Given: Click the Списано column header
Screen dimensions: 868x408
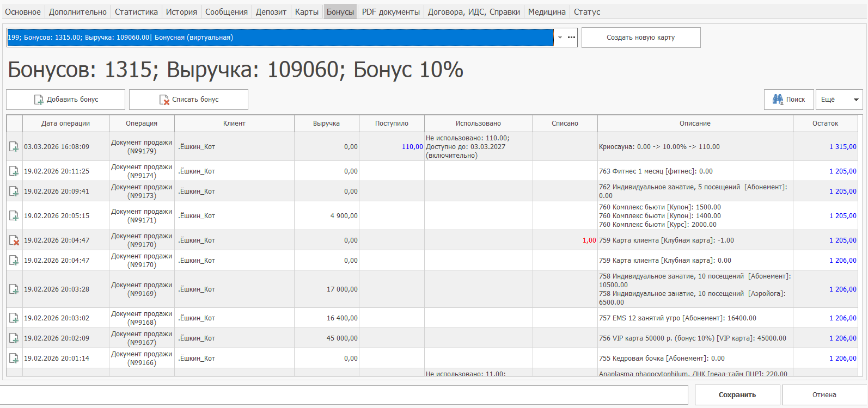Looking at the screenshot, I should pyautogui.click(x=565, y=123).
